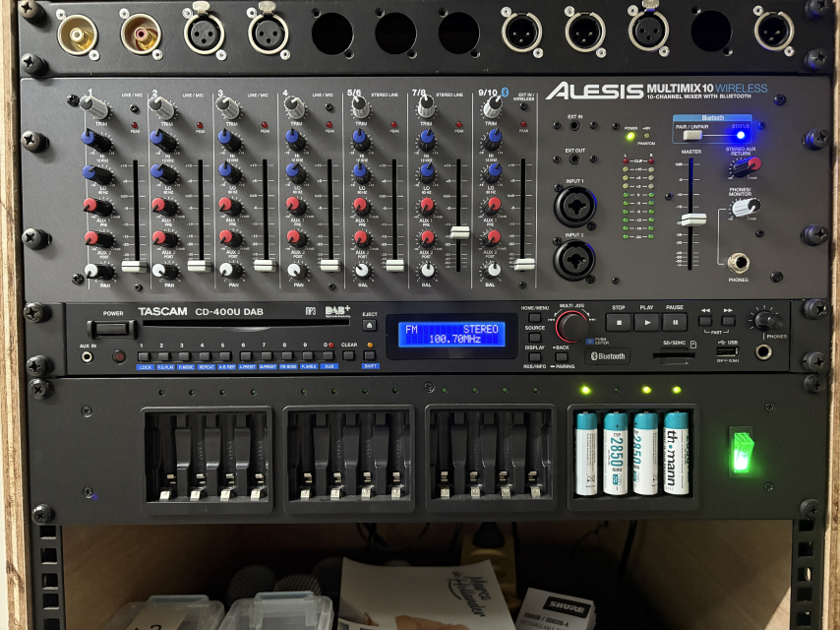Screen dimensions: 840x630
Task: Click the Tascam SHIFT button
Action: coord(369,355)
